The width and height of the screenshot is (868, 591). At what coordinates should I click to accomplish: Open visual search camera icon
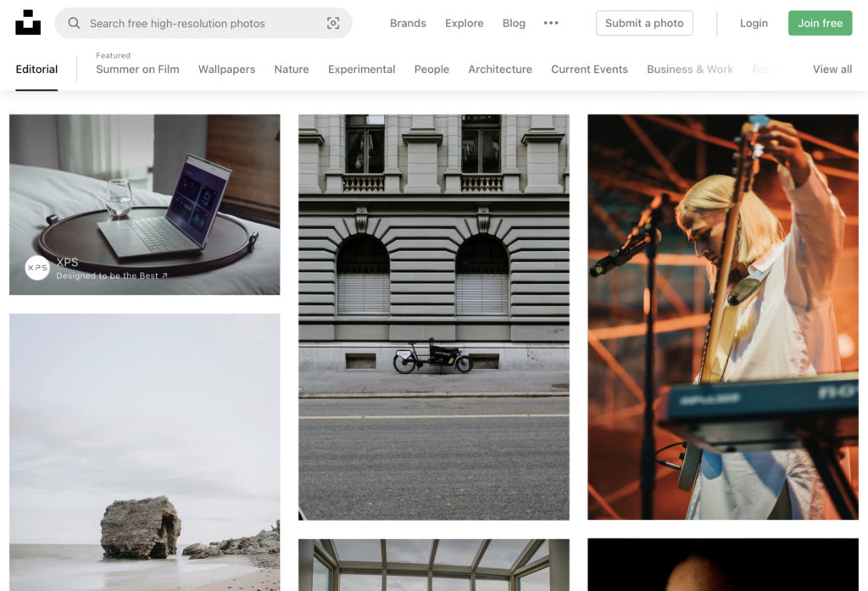[333, 24]
